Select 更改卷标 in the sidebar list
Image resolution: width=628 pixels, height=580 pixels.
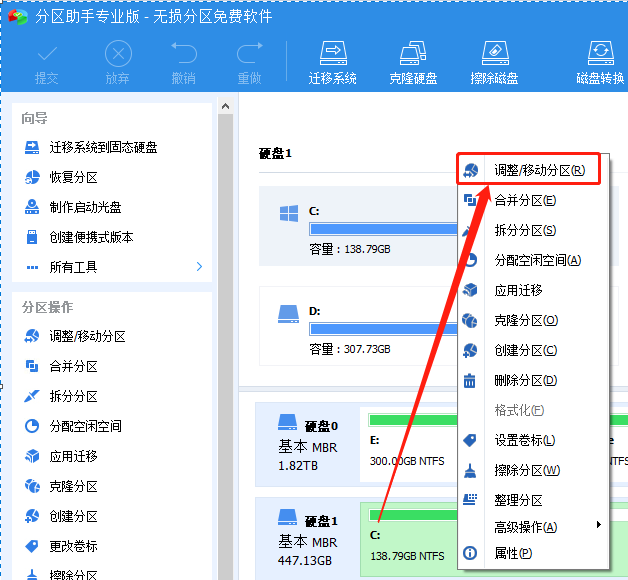(x=61, y=546)
